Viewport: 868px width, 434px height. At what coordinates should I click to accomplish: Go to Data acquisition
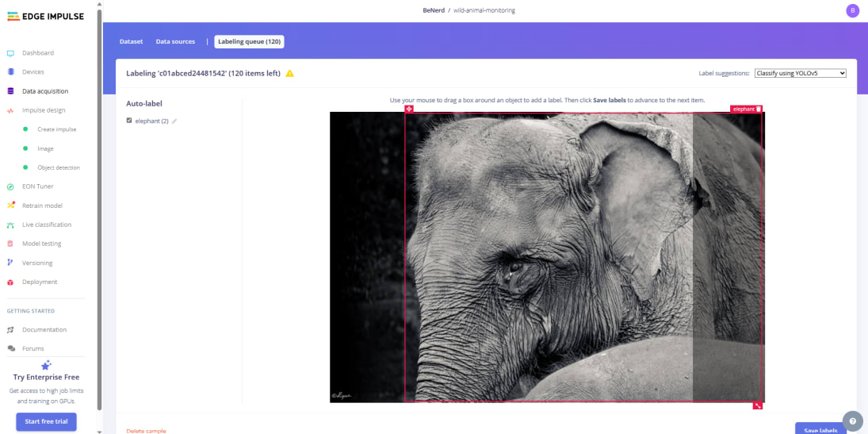pyautogui.click(x=45, y=91)
